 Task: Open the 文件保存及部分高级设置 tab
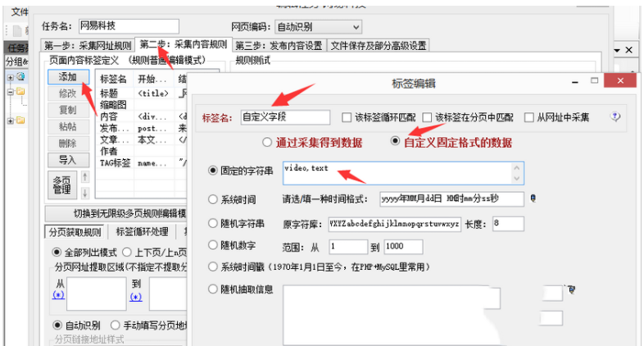point(378,45)
